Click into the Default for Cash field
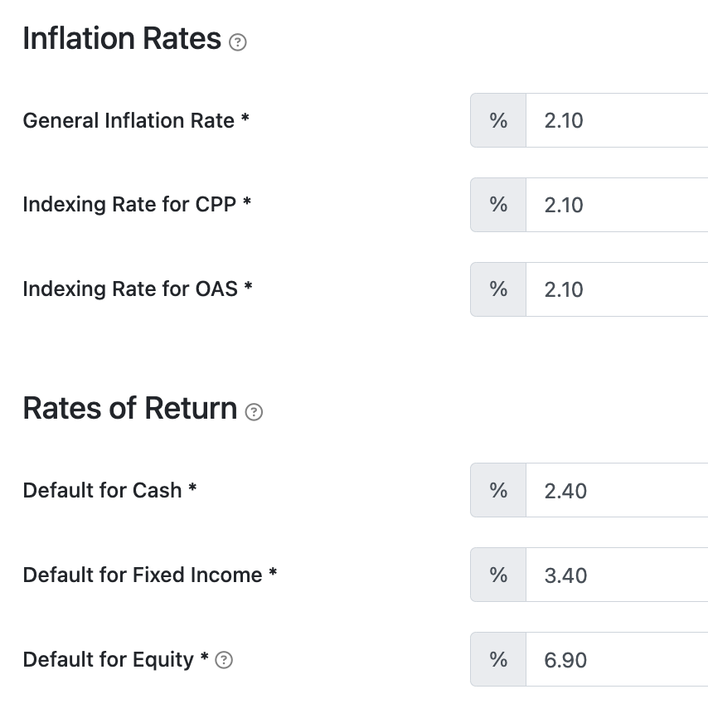The height and width of the screenshot is (728, 708). 617,490
